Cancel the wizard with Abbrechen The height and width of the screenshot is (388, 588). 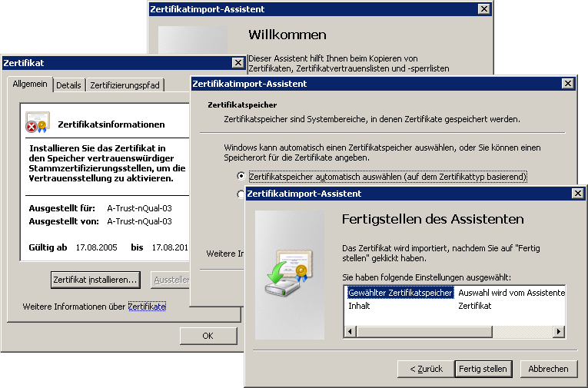[x=549, y=369]
